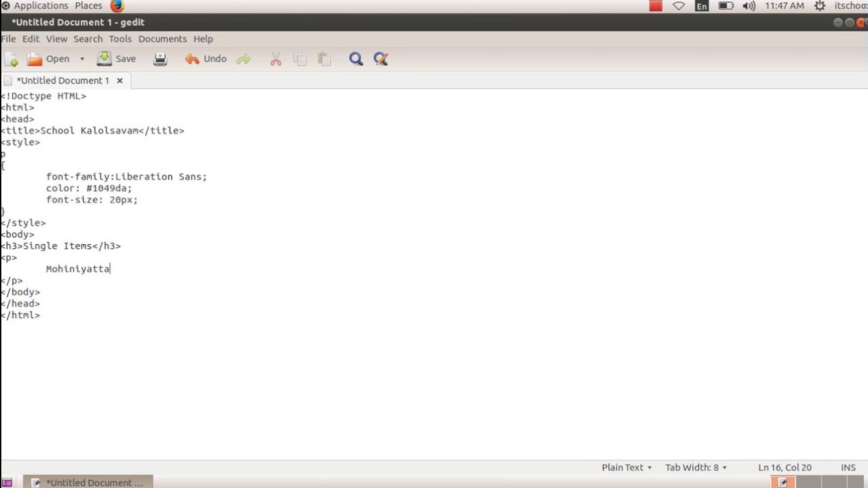Open the Help menu
The height and width of the screenshot is (488, 868).
203,39
